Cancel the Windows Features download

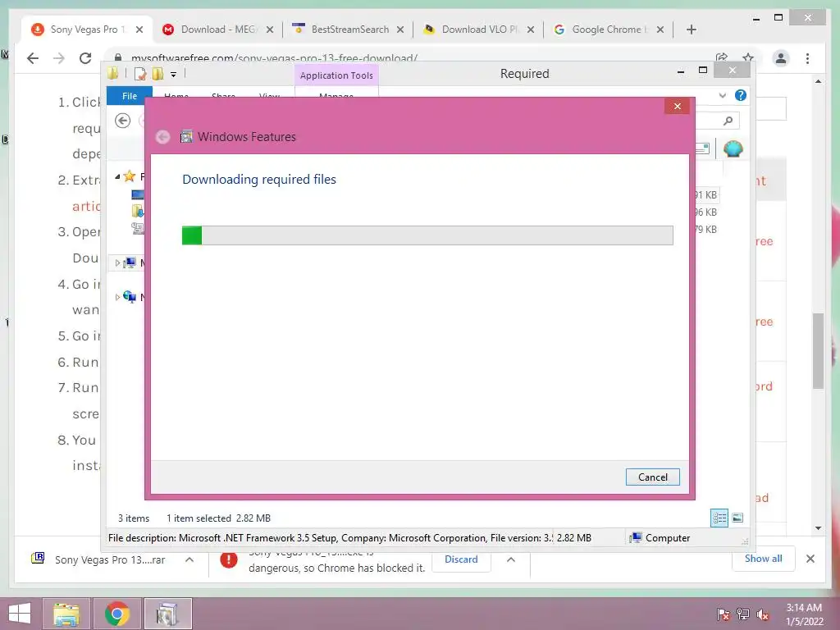tap(652, 477)
